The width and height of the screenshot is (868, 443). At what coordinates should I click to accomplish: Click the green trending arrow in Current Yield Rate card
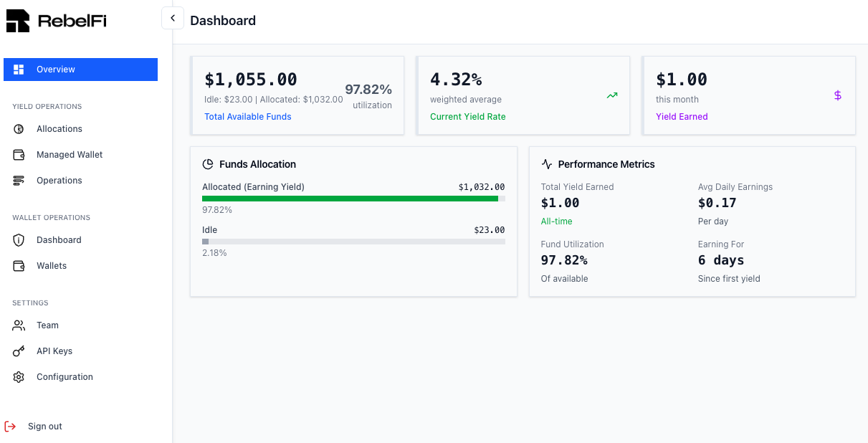tap(611, 95)
